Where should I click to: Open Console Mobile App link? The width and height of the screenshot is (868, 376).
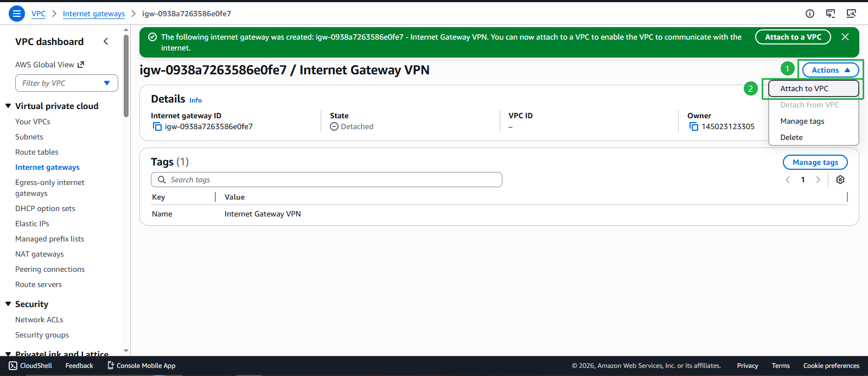click(141, 366)
